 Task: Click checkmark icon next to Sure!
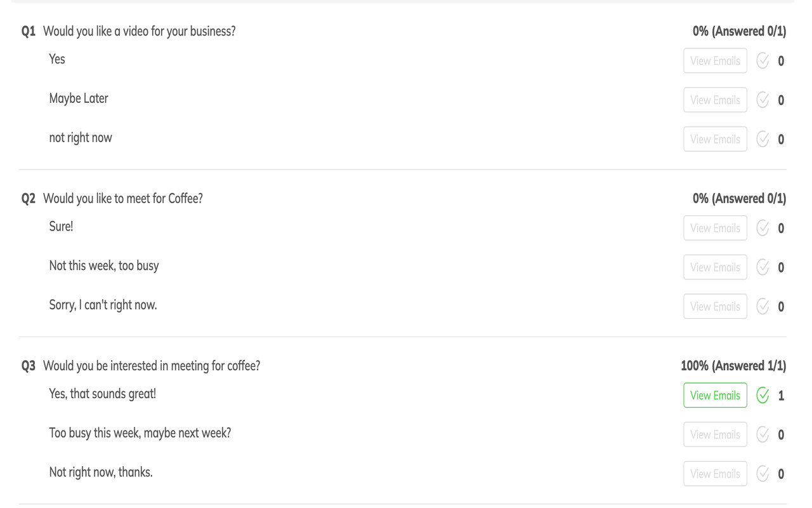tap(763, 228)
